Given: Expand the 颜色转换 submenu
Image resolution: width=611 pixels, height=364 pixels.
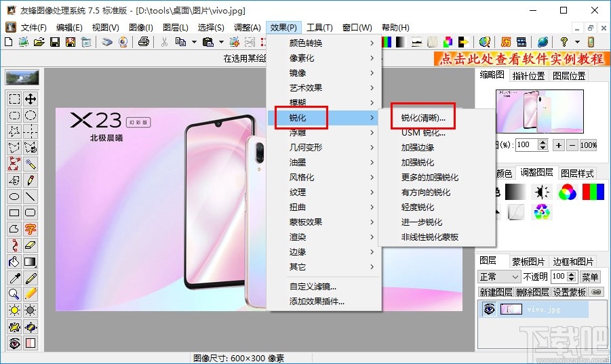Looking at the screenshot, I should click(324, 43).
